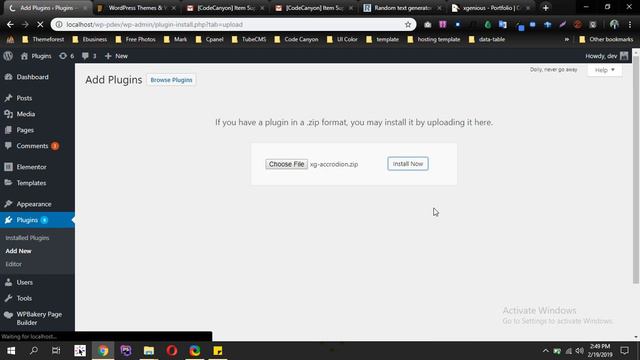The image size is (640, 360).
Task: Click New in the admin bar
Action: click(x=116, y=56)
